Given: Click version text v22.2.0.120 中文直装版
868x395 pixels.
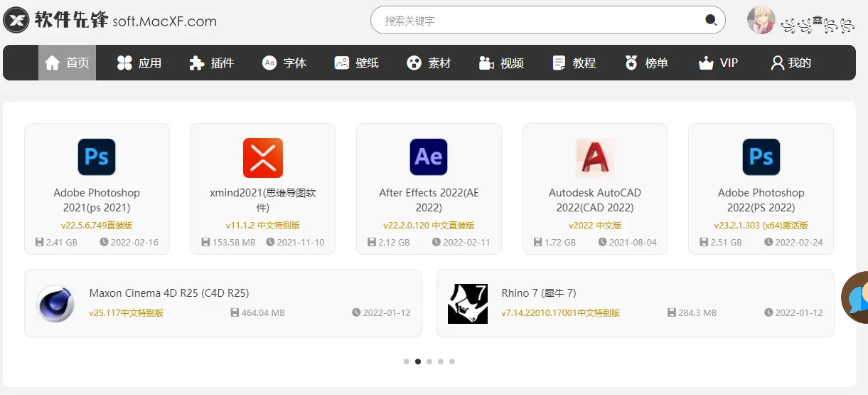Looking at the screenshot, I should pos(429,226).
